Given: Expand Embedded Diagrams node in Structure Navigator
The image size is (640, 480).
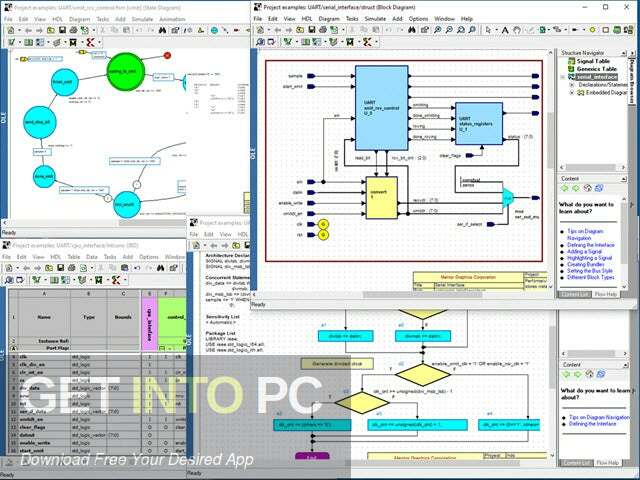Looking at the screenshot, I should [x=571, y=93].
